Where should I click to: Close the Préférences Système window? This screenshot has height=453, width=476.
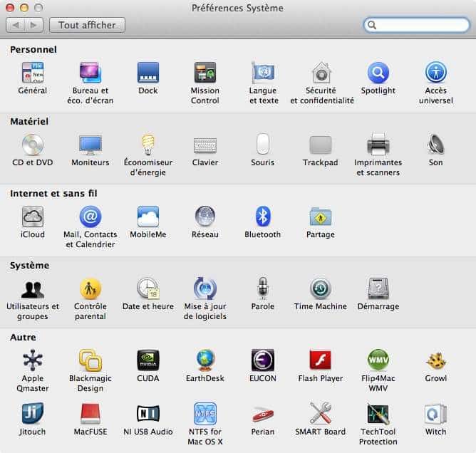tap(10, 8)
